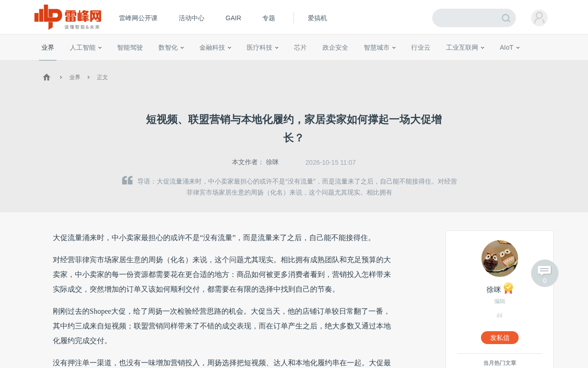This screenshot has height=368, width=588.
Task: Focus the search input field
Action: coord(467,18)
